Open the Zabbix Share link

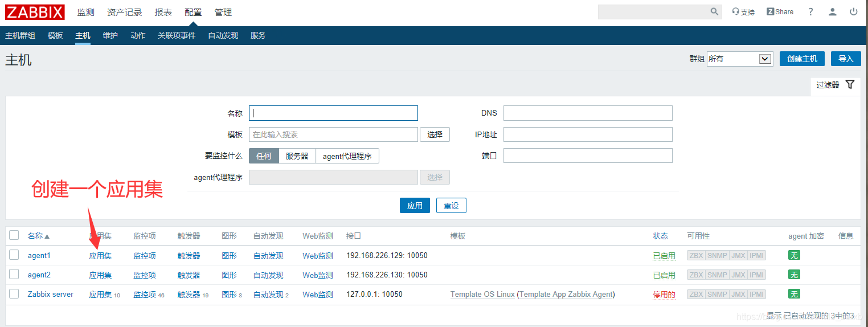tap(780, 12)
